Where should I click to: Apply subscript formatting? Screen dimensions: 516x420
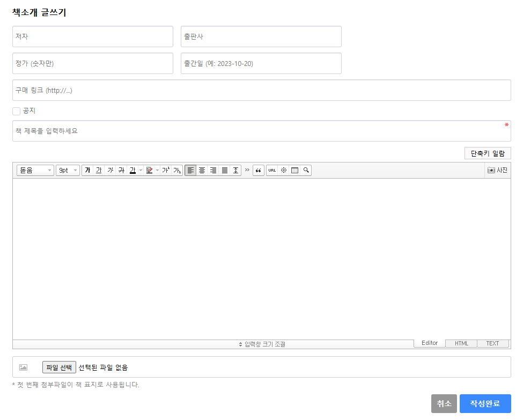click(177, 170)
